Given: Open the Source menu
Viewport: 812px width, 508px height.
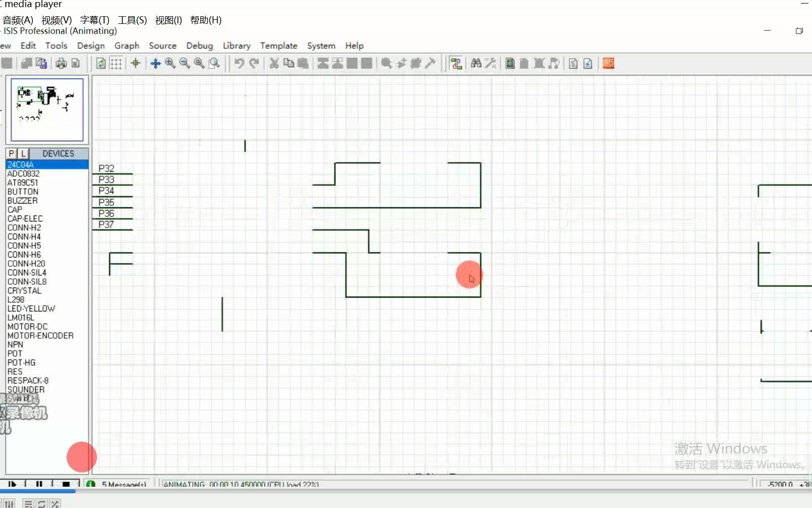Looking at the screenshot, I should pos(163,46).
